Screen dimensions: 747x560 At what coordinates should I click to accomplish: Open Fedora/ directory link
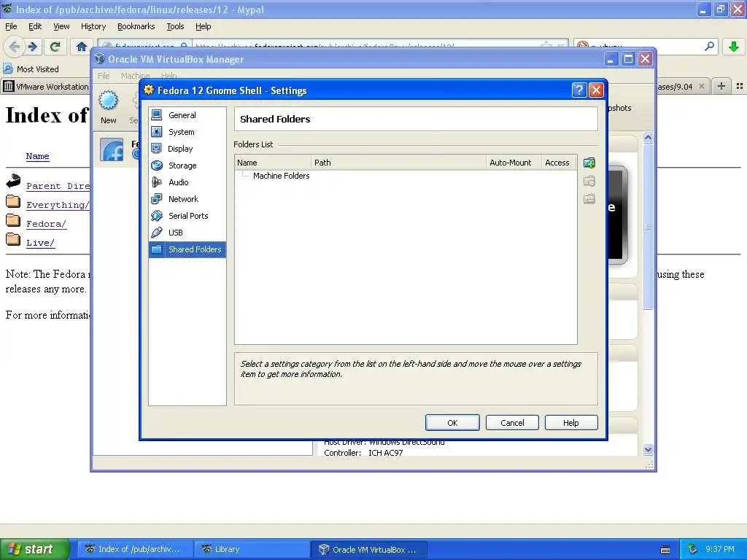coord(46,223)
